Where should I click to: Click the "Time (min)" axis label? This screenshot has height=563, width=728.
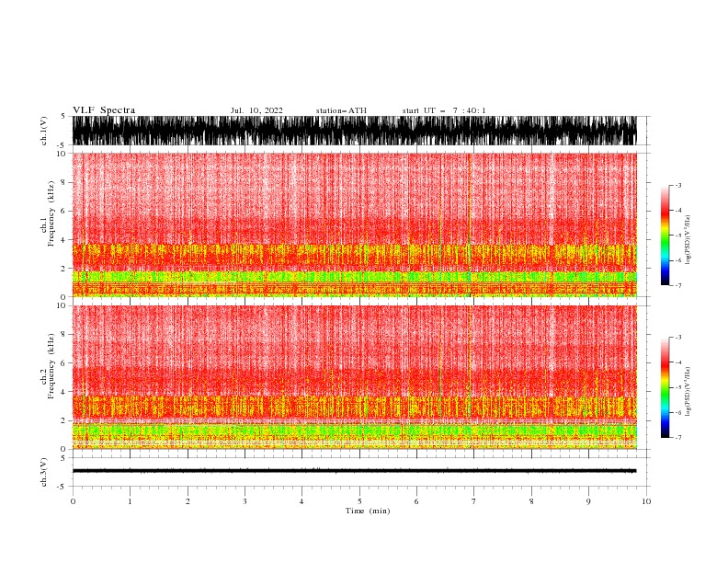pyautogui.click(x=368, y=511)
